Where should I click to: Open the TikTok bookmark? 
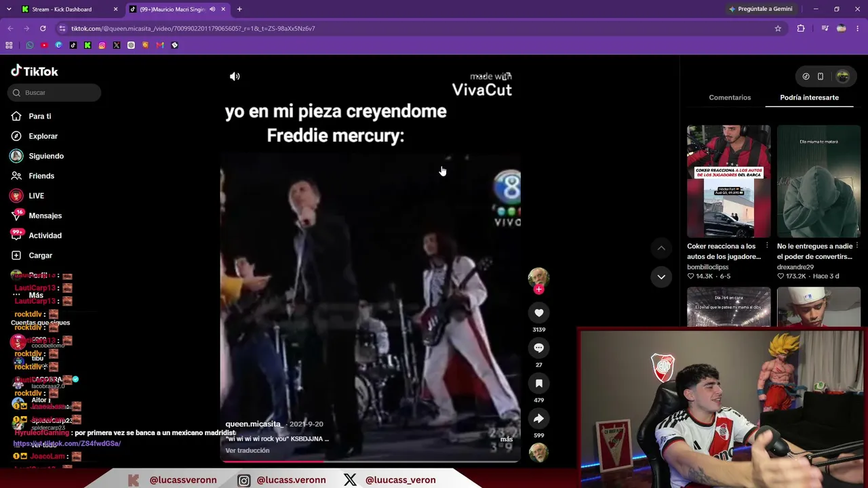[x=73, y=45]
